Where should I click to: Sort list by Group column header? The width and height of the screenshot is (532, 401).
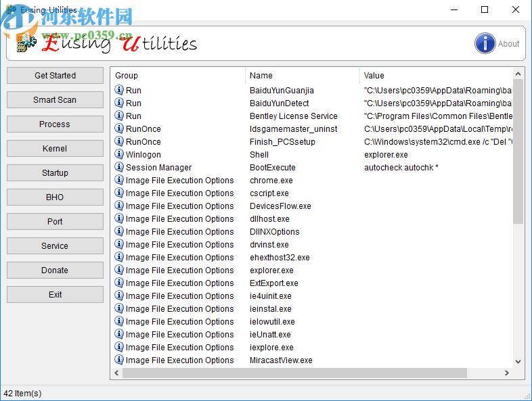pyautogui.click(x=178, y=76)
